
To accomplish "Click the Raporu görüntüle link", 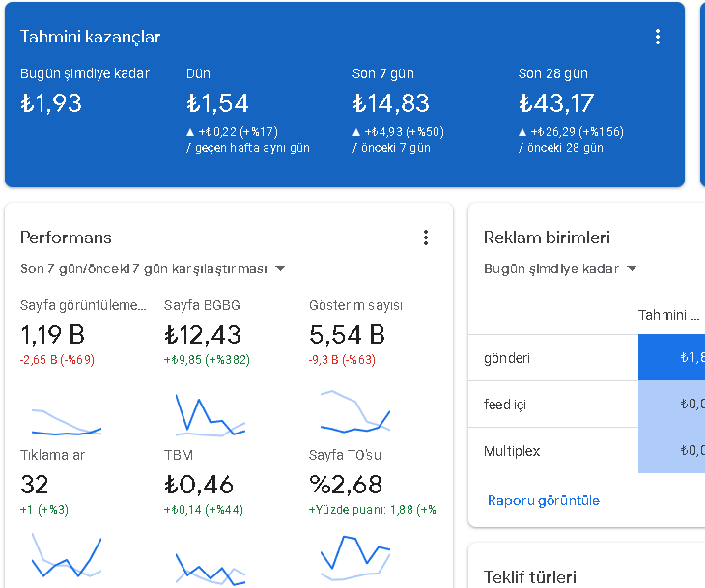I will 544,500.
